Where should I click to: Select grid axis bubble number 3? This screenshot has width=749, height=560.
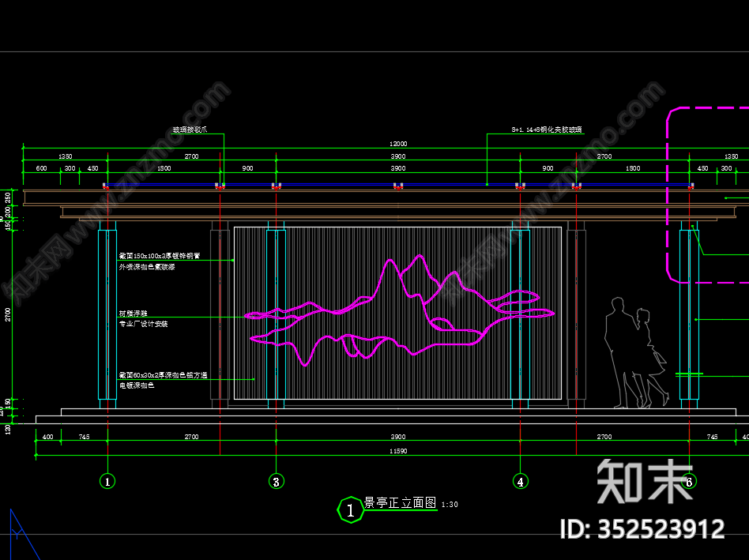pyautogui.click(x=276, y=480)
